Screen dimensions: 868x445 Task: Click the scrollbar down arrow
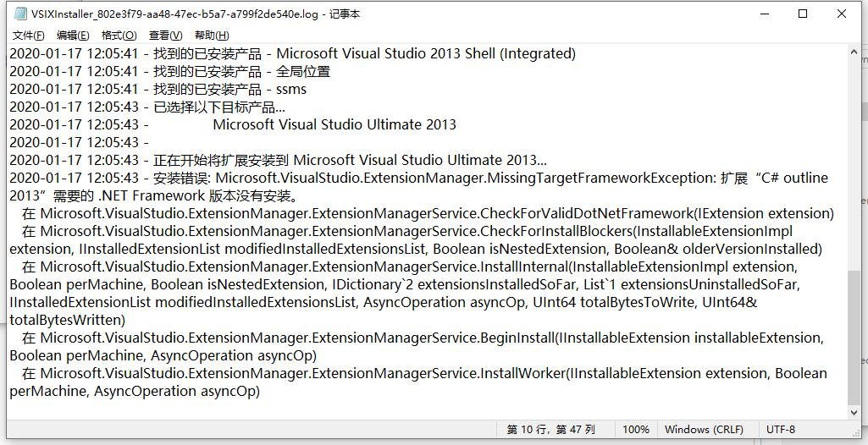point(854,413)
